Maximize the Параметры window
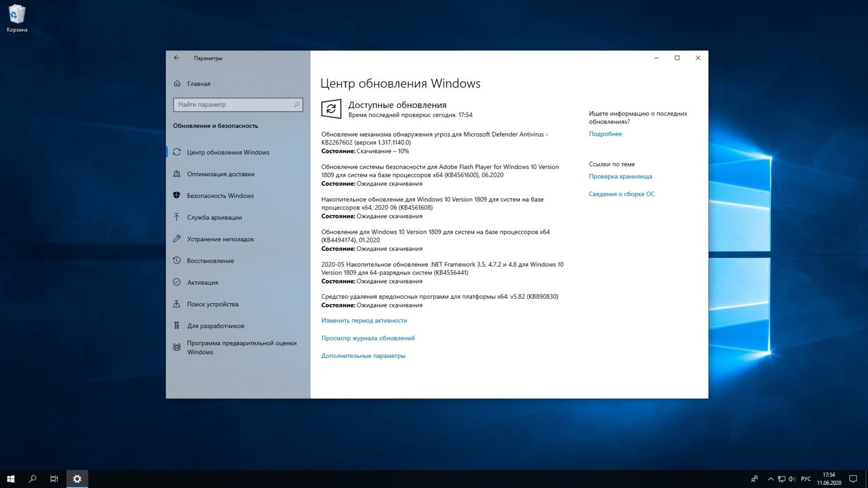 677,58
